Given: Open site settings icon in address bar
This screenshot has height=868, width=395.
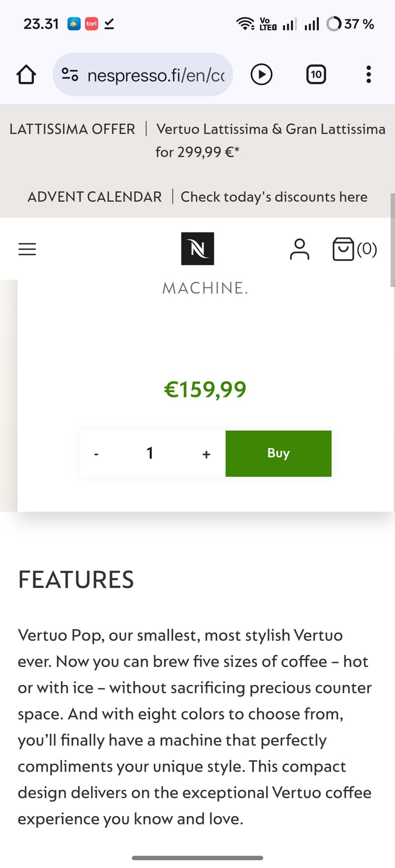Looking at the screenshot, I should point(70,75).
